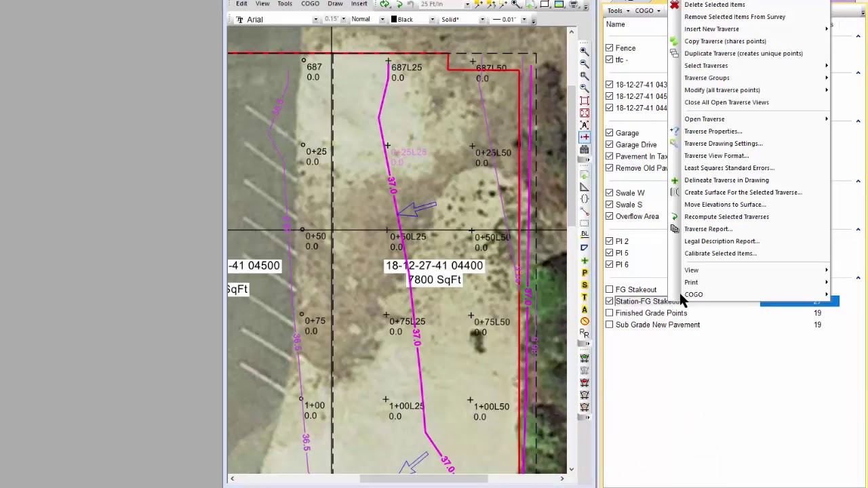Click the green plus add point icon

pyautogui.click(x=585, y=260)
